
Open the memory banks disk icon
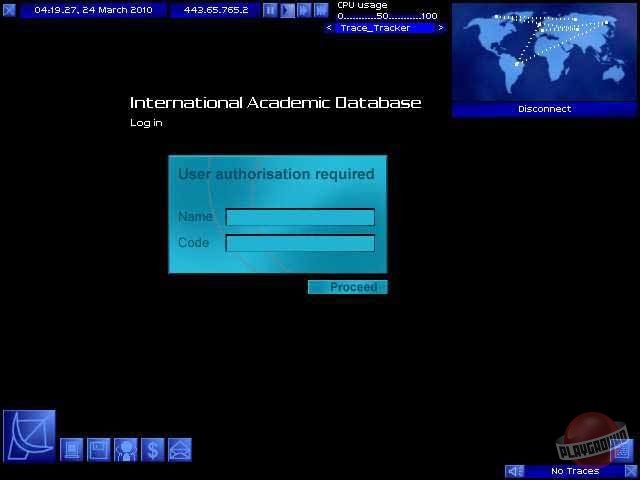(x=98, y=450)
